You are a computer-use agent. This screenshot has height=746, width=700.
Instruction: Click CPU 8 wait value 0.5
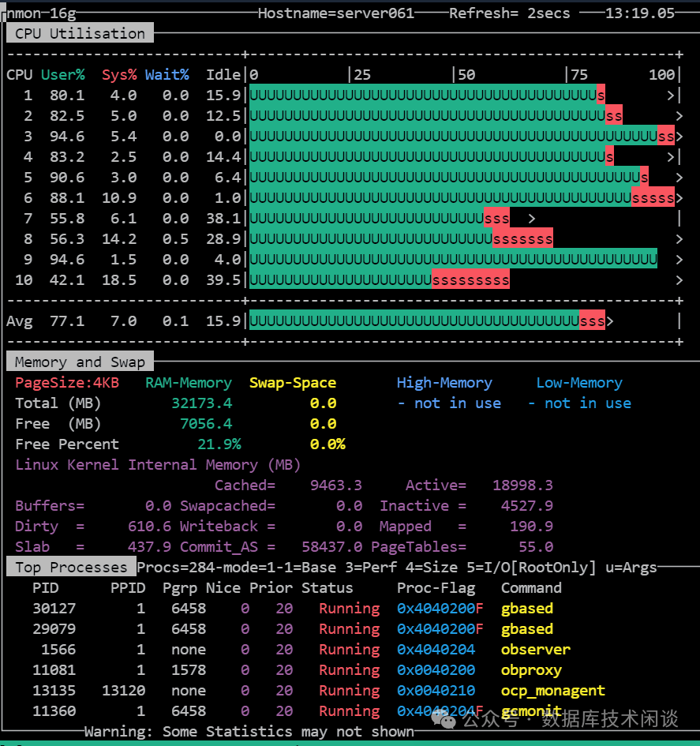click(x=175, y=239)
